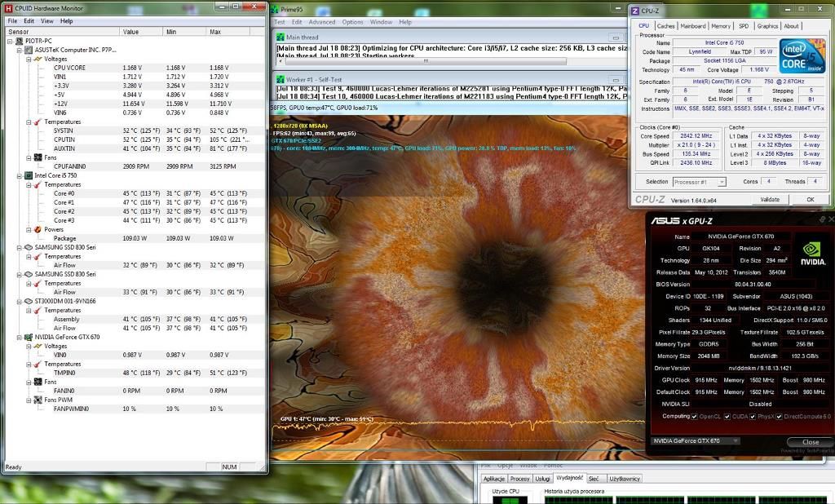Switch to CPU-Z About tab
The width and height of the screenshot is (835, 504).
tap(791, 25)
